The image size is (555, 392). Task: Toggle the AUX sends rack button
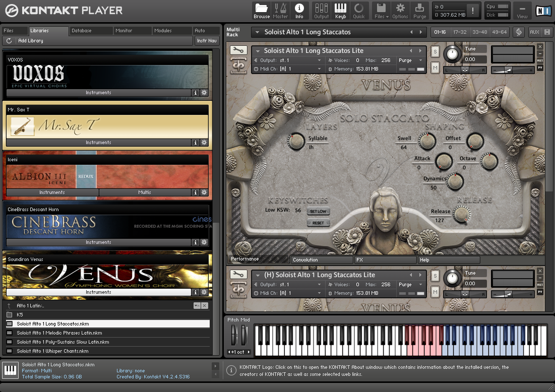[x=535, y=32]
